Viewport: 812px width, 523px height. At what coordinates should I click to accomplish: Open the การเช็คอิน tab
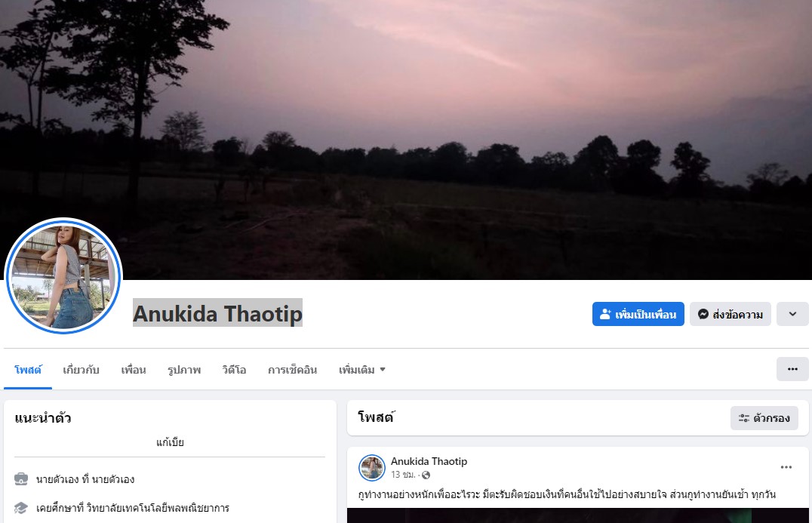point(292,370)
